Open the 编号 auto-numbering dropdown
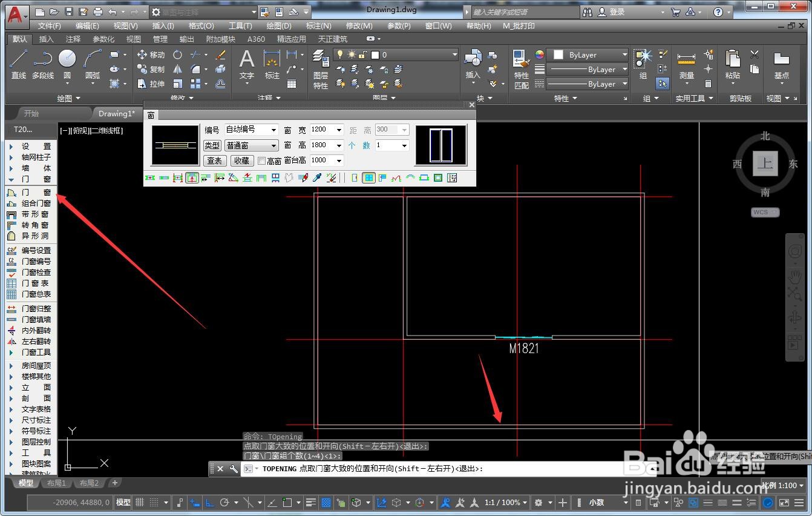812x516 pixels. pos(274,130)
